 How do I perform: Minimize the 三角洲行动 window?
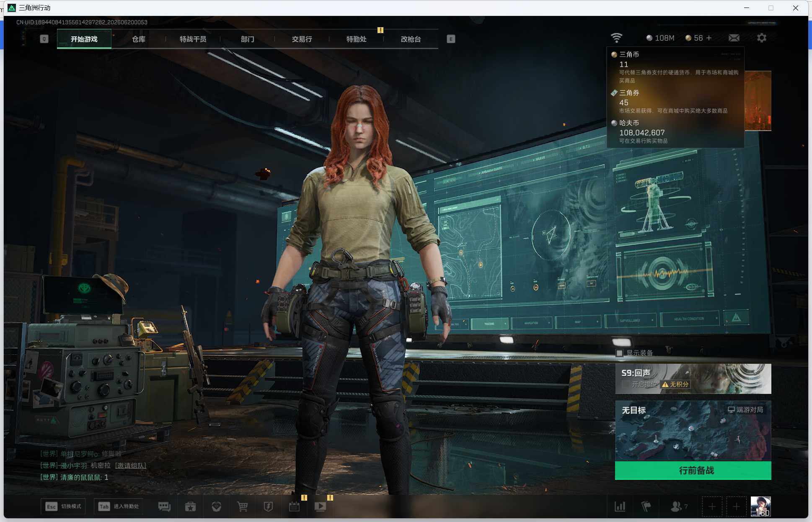pyautogui.click(x=747, y=8)
